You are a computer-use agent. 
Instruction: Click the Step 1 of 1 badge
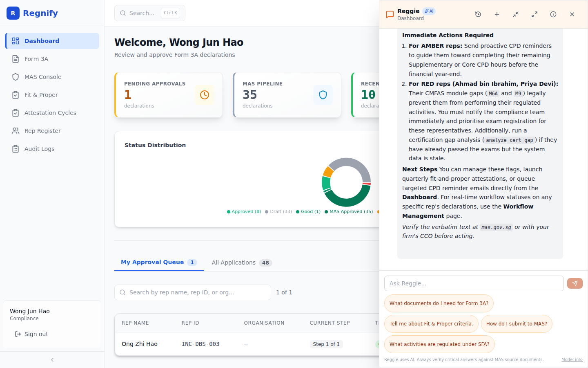coord(326,344)
